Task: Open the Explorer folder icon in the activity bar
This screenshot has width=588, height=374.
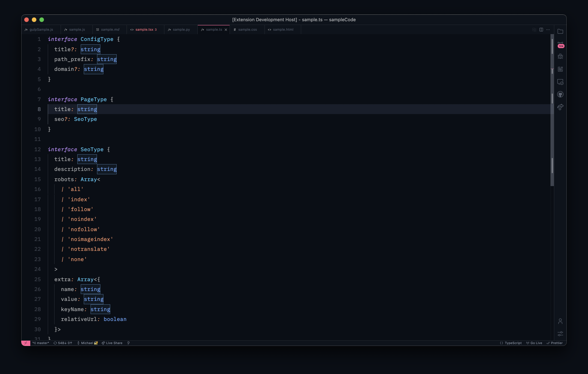Action: 560,31
